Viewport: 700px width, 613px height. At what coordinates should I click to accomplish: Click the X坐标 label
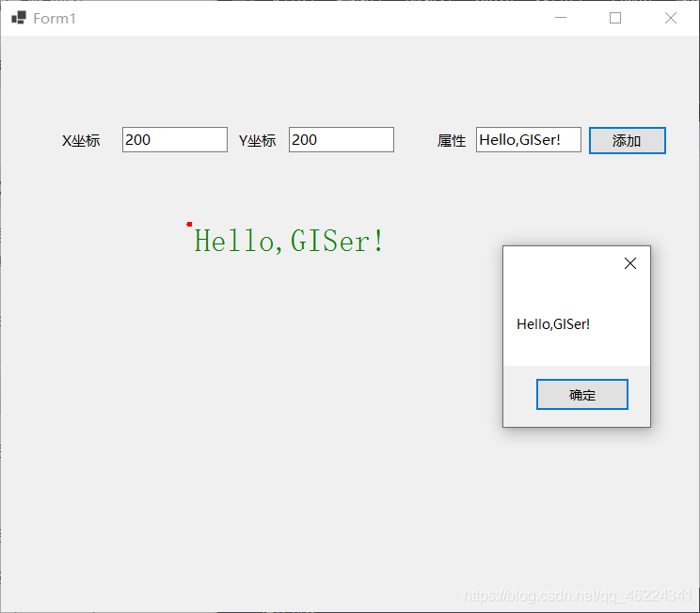[81, 140]
